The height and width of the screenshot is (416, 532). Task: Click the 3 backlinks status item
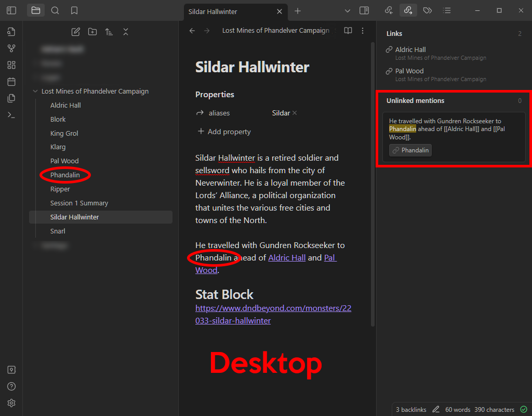[411, 410]
